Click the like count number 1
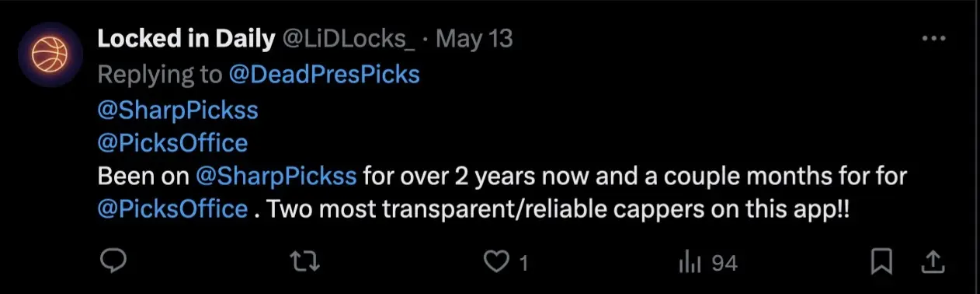The image size is (980, 294). tap(523, 264)
